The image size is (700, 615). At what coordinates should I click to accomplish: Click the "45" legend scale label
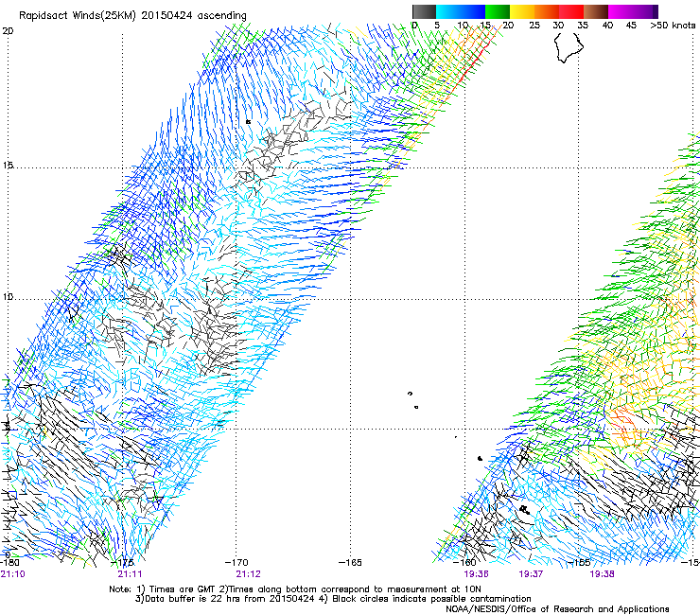point(631,26)
